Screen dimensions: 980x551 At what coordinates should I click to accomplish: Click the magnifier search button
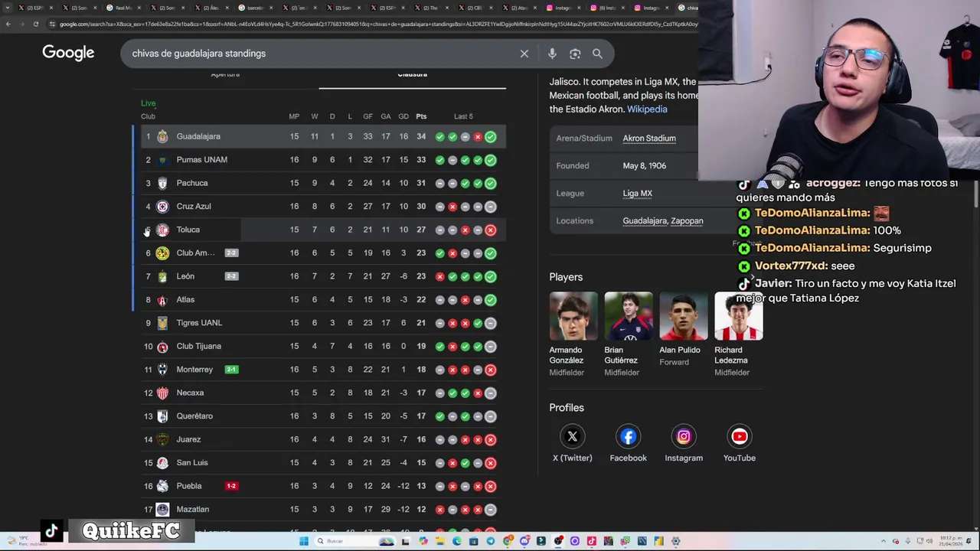click(597, 54)
